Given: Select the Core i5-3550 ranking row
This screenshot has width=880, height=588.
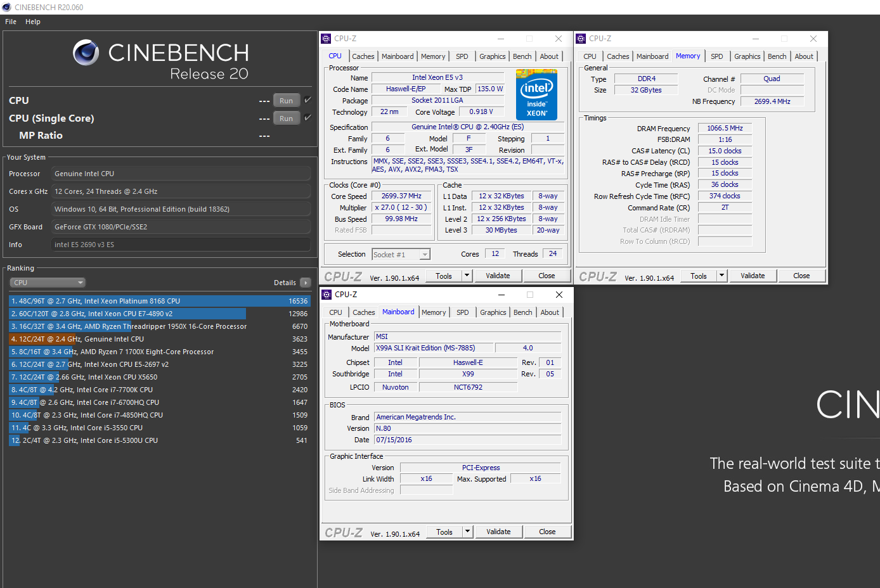Looking at the screenshot, I should click(x=160, y=428).
